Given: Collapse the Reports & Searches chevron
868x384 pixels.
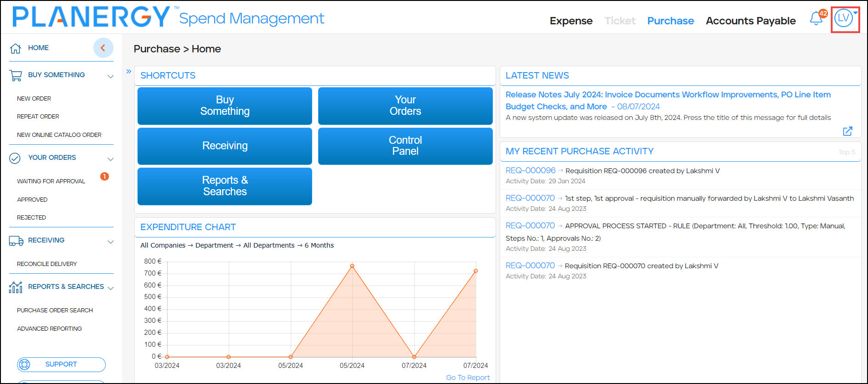Looking at the screenshot, I should point(110,288).
